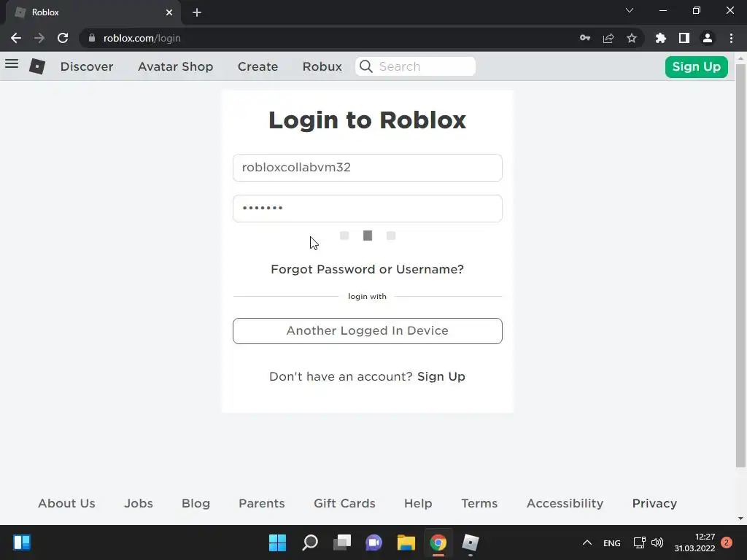Open the Privacy footer link

[x=654, y=503]
